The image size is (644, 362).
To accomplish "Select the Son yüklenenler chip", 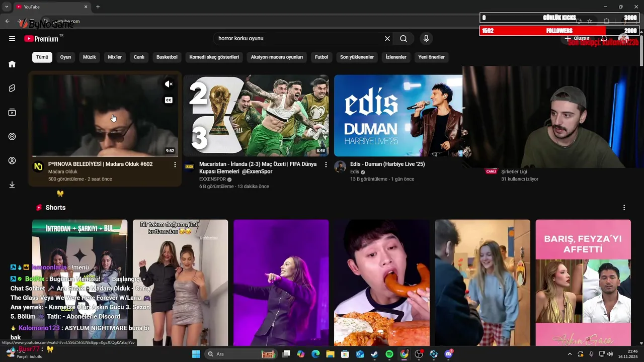I will [357, 57].
